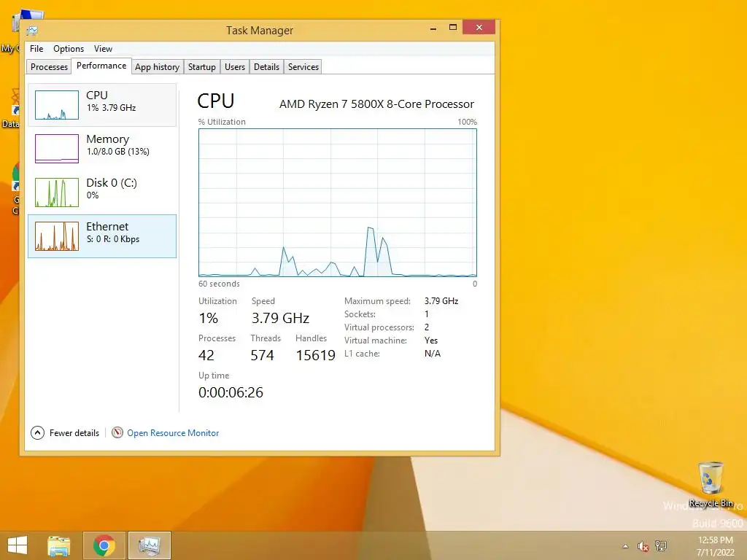Go to the Users tab
The image size is (747, 560).
(x=235, y=66)
